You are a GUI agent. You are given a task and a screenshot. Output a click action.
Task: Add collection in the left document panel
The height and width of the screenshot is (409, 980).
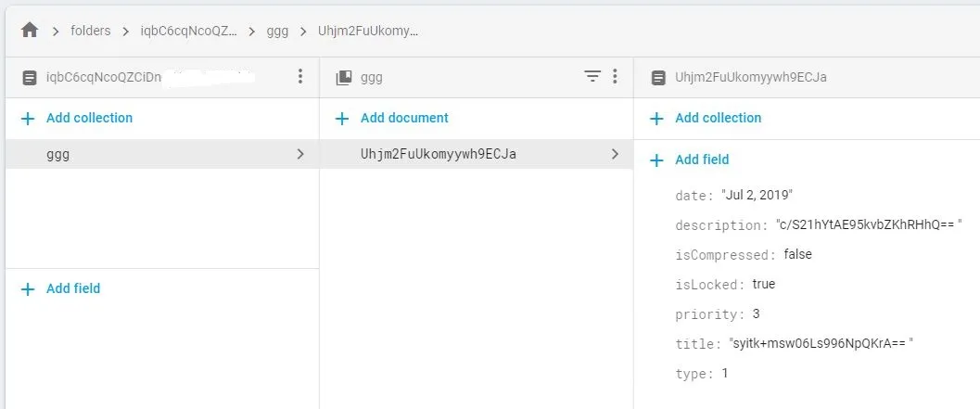pos(89,119)
